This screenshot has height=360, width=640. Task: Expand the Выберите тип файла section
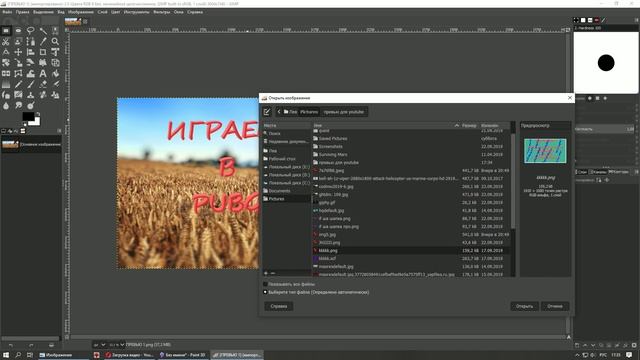265,292
